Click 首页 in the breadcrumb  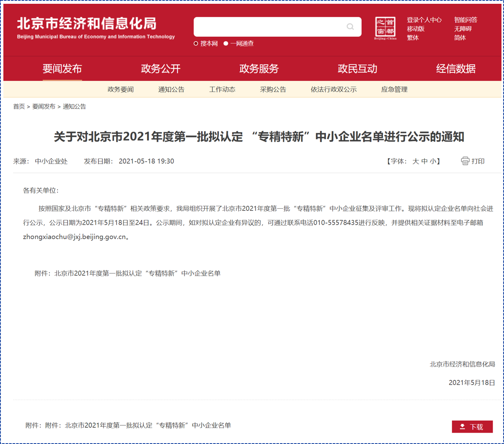pos(19,107)
